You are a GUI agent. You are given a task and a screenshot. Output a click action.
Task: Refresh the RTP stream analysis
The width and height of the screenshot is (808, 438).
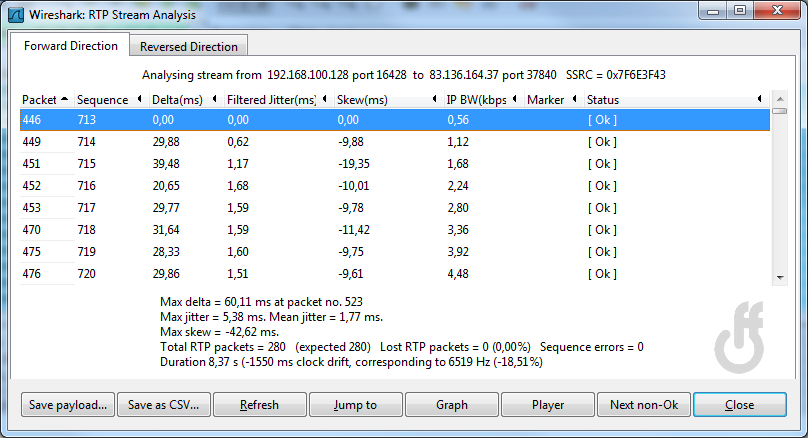coord(260,405)
